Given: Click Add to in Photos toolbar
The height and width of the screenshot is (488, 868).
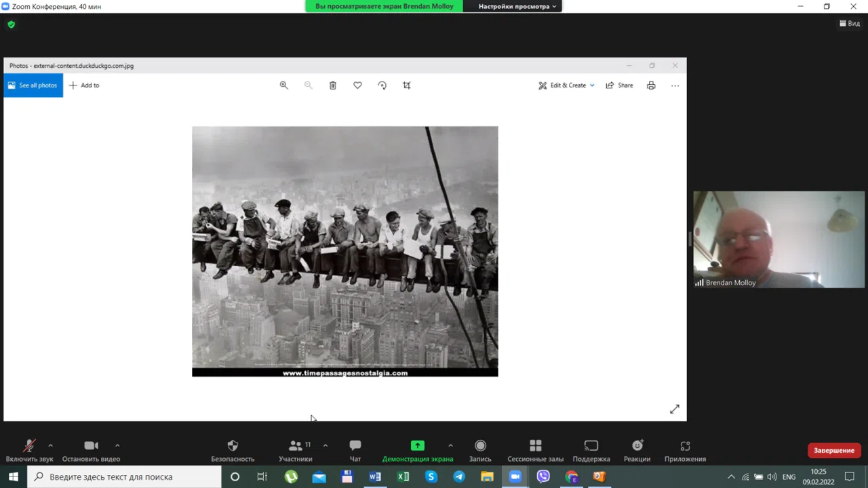Looking at the screenshot, I should [x=84, y=86].
